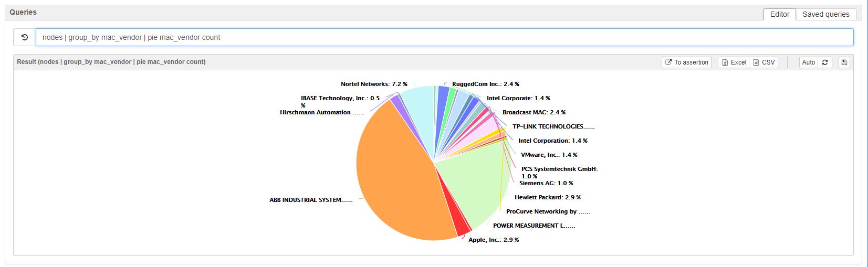Click the ABB INDUSTRIAL SYSTEM label
Viewport: 868px width, 267px height.
tap(311, 200)
